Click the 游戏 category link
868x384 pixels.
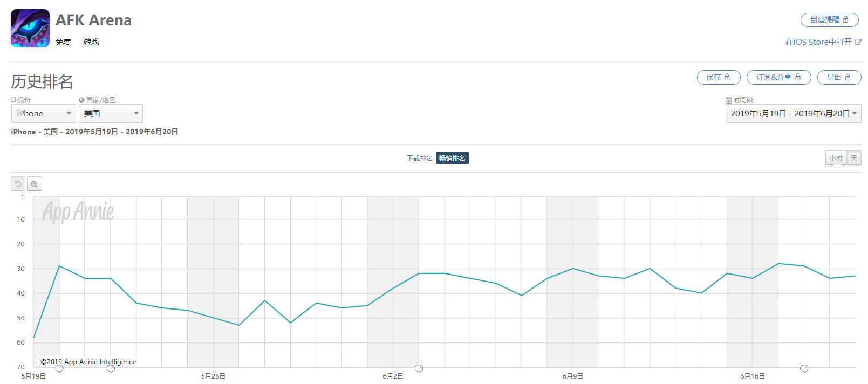(91, 42)
